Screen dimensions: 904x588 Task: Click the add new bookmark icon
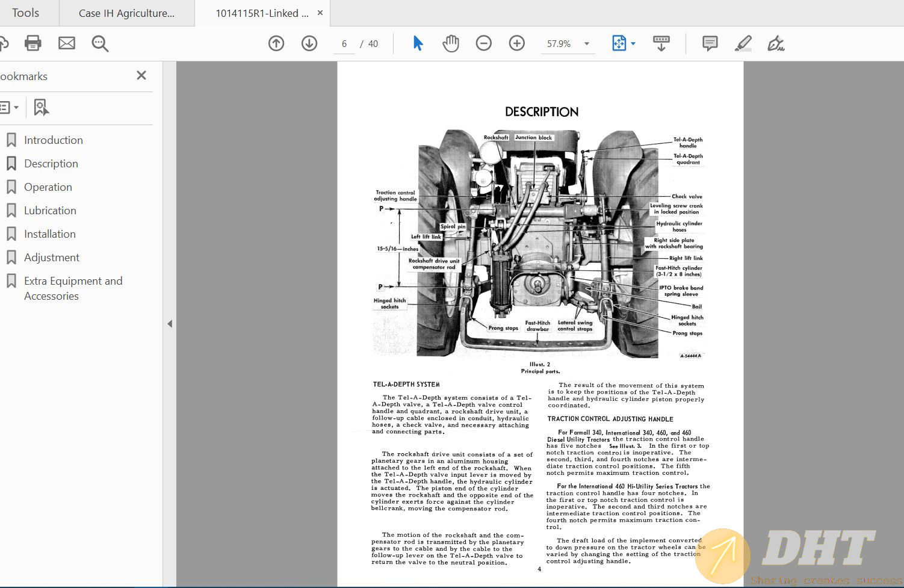(41, 108)
